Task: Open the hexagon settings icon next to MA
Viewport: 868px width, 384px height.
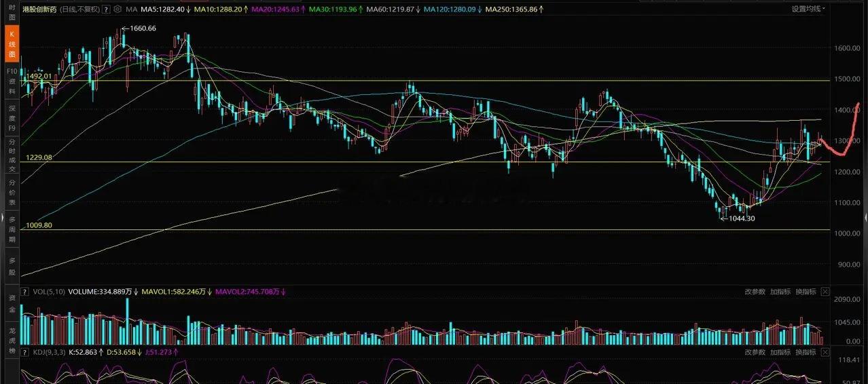Action: coord(118,9)
